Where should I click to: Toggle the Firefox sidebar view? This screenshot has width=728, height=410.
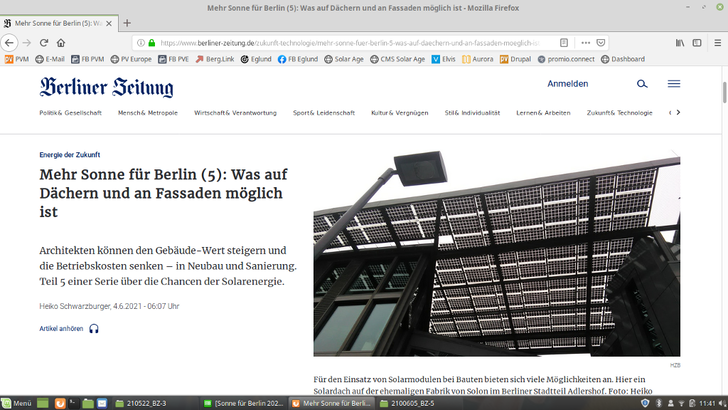coord(697,43)
